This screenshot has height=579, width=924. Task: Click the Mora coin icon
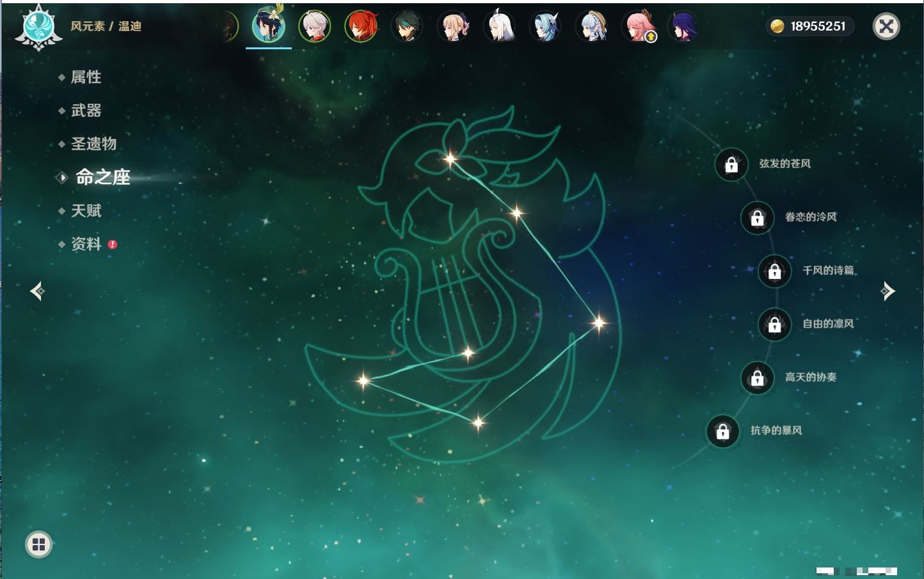(777, 26)
